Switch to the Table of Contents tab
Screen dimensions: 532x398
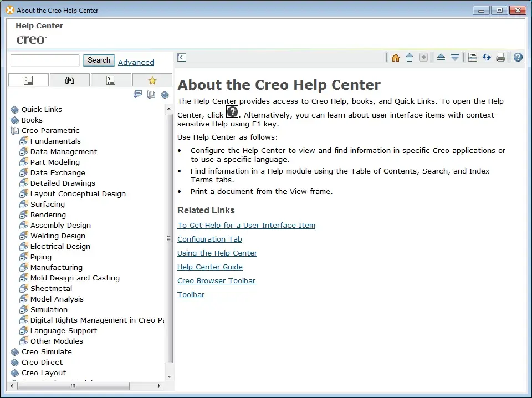[28, 80]
